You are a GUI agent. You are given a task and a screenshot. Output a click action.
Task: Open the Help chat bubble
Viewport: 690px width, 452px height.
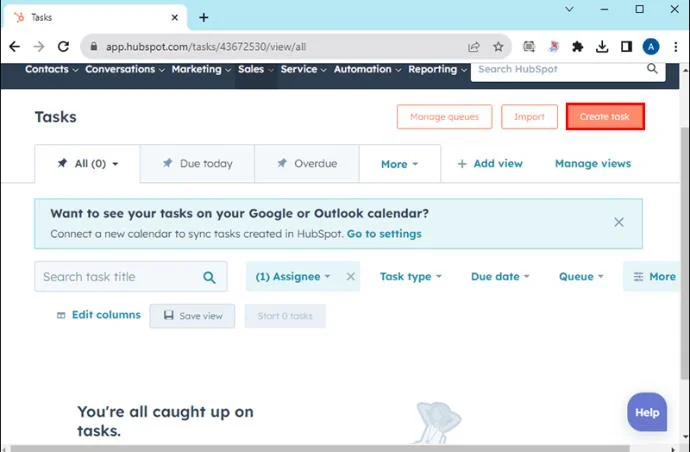pyautogui.click(x=647, y=412)
